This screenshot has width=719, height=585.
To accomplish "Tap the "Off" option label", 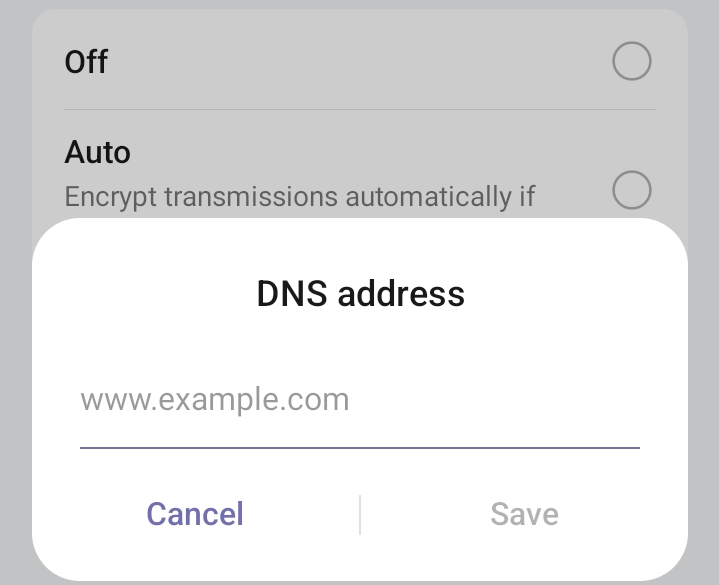I will click(x=86, y=62).
